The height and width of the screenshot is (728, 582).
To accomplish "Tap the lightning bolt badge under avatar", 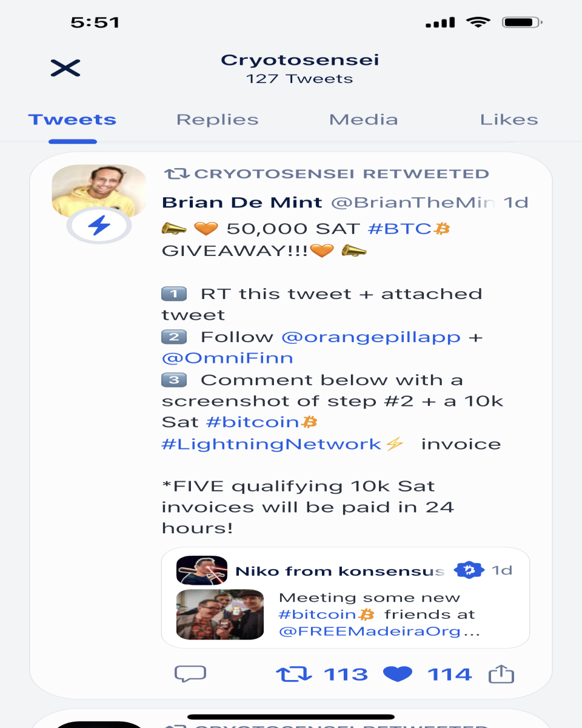I will (99, 226).
